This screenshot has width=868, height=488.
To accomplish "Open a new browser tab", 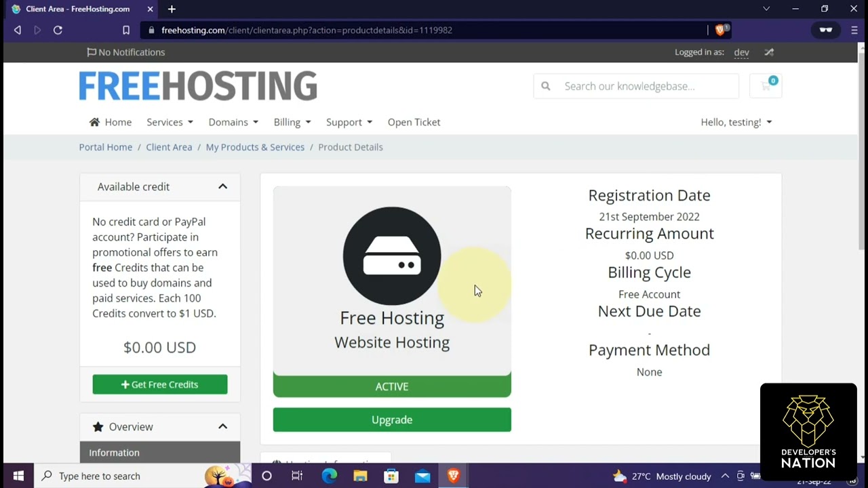I will pyautogui.click(x=172, y=9).
